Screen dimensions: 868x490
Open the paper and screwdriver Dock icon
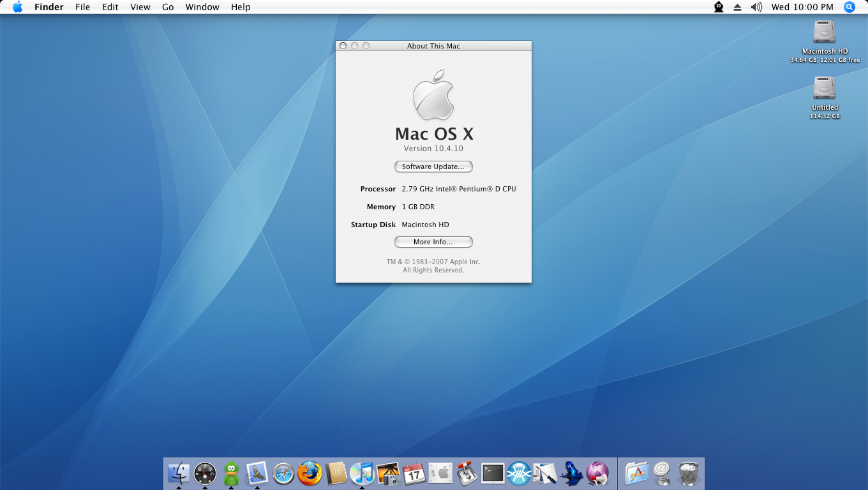click(x=545, y=473)
